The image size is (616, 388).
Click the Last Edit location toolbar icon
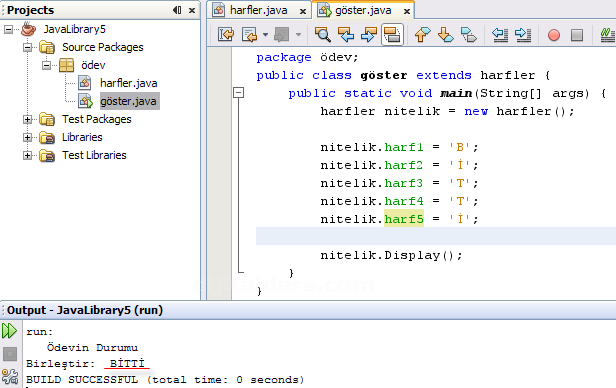click(226, 35)
